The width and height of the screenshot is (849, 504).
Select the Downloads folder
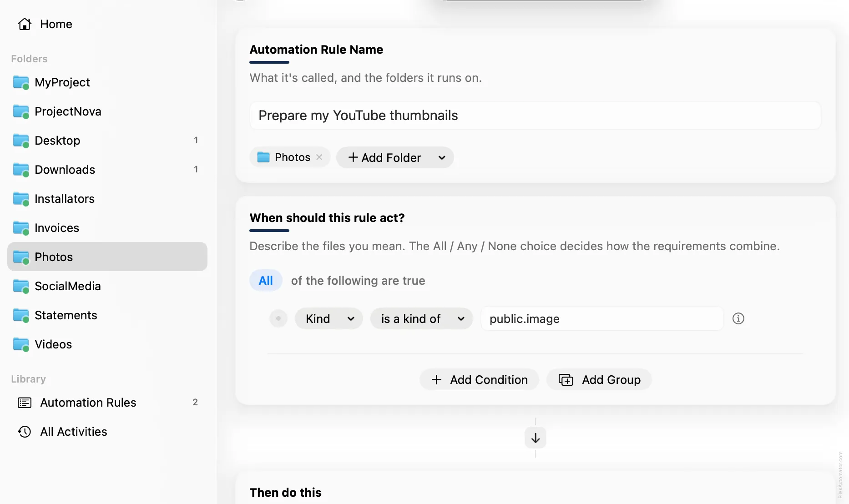pyautogui.click(x=107, y=170)
